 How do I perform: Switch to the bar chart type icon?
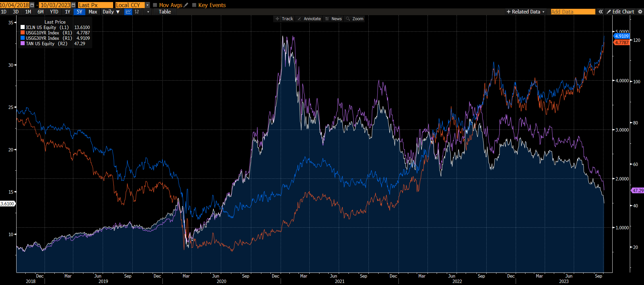[x=137, y=12]
